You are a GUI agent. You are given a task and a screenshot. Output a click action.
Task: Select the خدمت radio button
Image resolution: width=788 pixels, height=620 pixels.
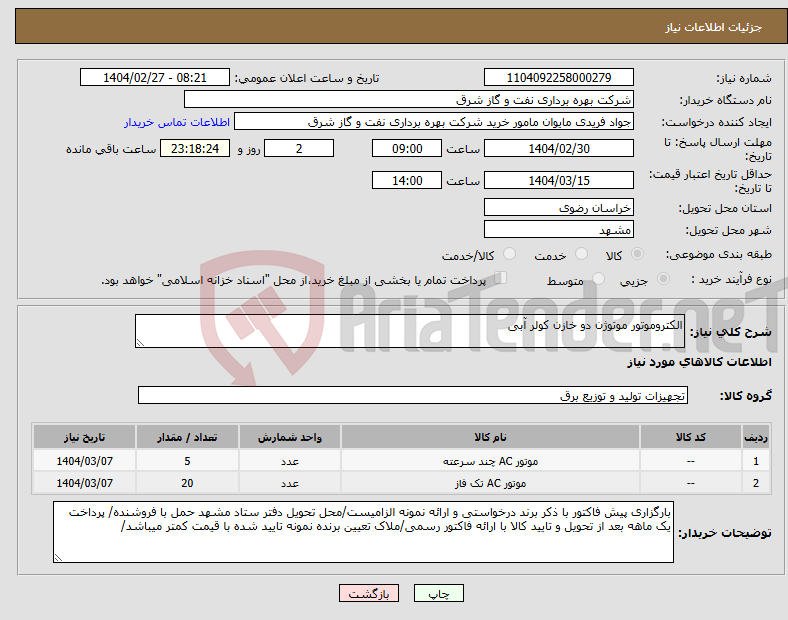581,254
